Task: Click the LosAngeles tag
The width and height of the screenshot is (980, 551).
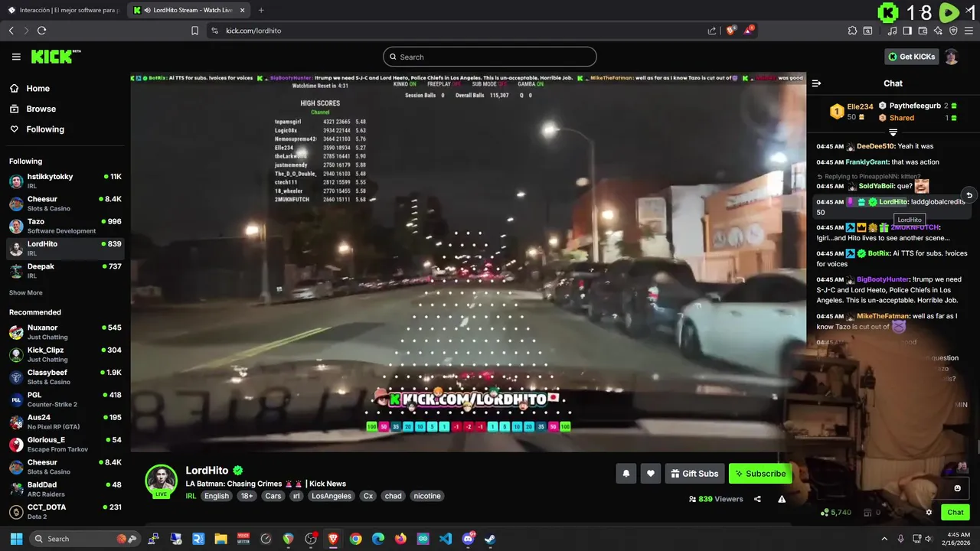Action: click(x=332, y=496)
